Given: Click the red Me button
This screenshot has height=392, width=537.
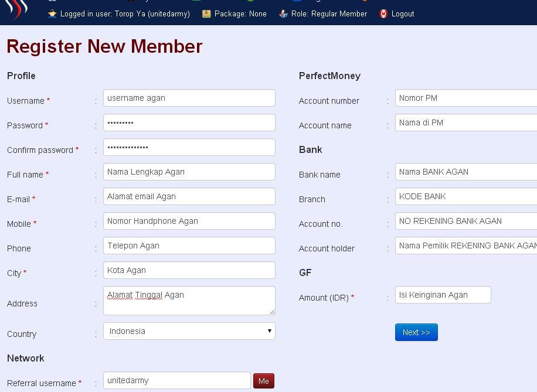Looking at the screenshot, I should coord(264,381).
